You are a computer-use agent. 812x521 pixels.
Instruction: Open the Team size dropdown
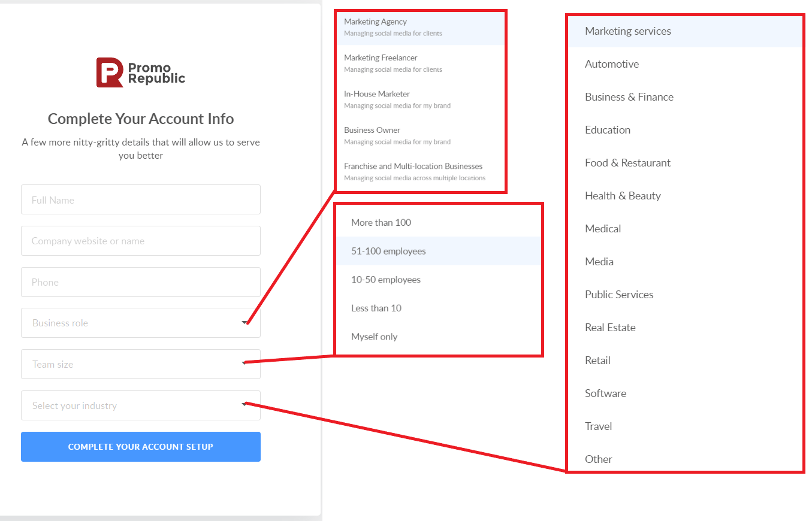coord(141,364)
